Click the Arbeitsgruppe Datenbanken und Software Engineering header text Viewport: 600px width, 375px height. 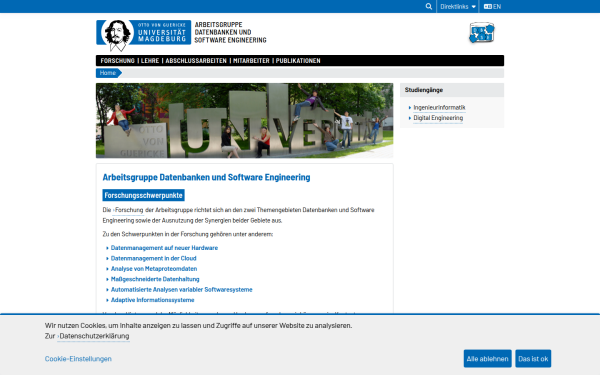[230, 32]
